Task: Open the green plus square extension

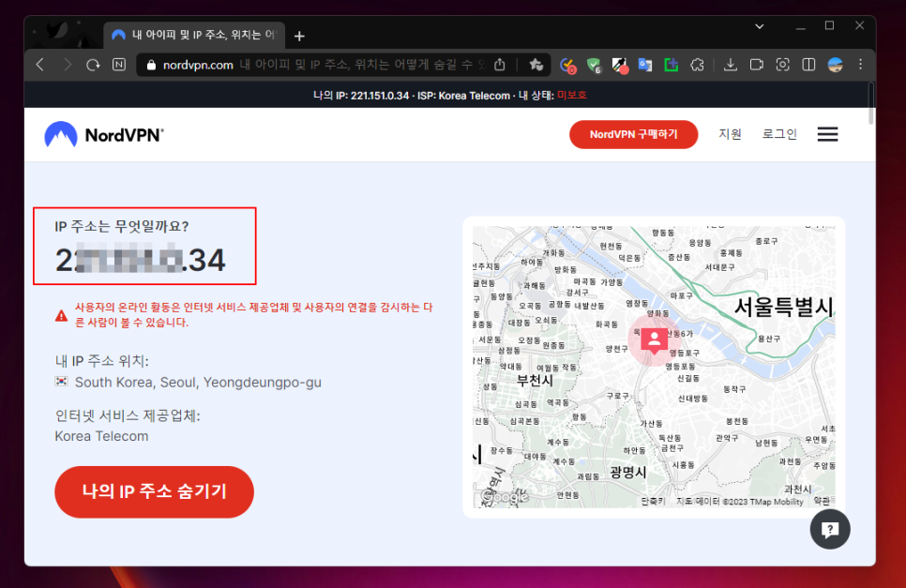Action: [x=671, y=65]
